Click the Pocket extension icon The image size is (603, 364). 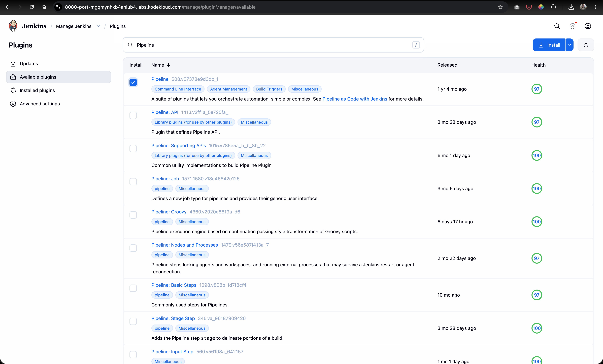point(529,7)
